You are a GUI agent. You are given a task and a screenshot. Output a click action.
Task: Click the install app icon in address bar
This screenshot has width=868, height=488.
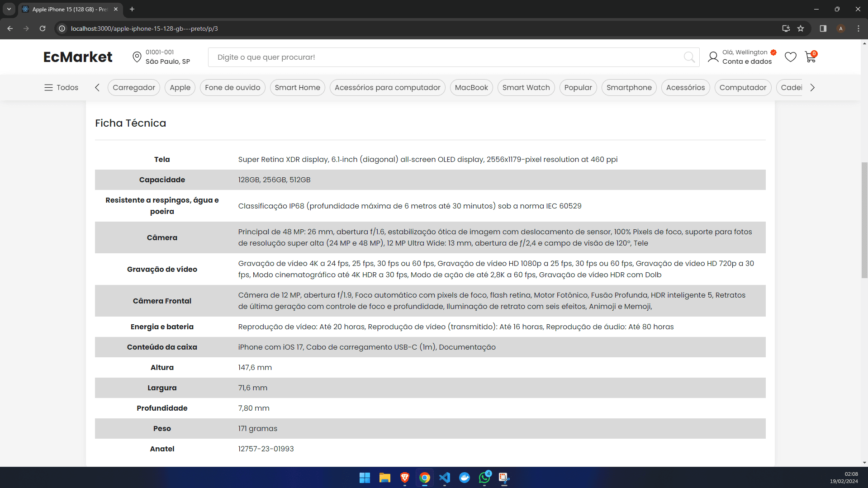(x=786, y=28)
